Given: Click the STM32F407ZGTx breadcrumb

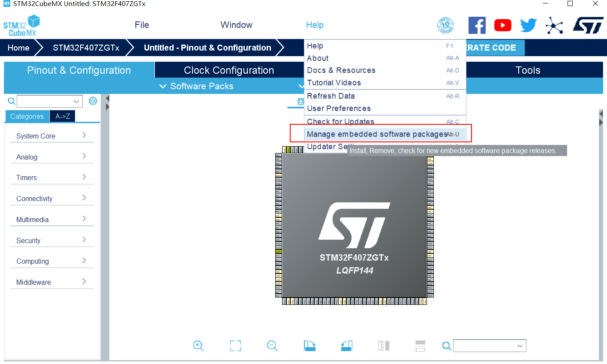Looking at the screenshot, I should [x=86, y=48].
